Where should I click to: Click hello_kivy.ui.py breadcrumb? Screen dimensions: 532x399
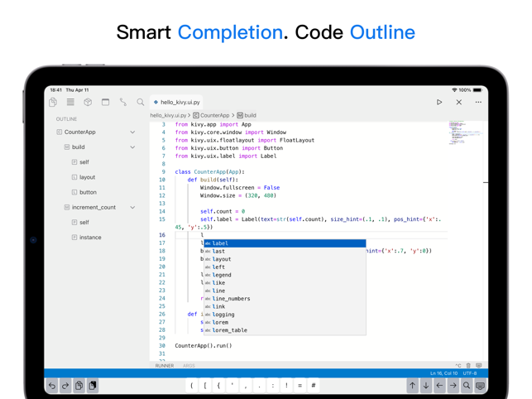168,115
